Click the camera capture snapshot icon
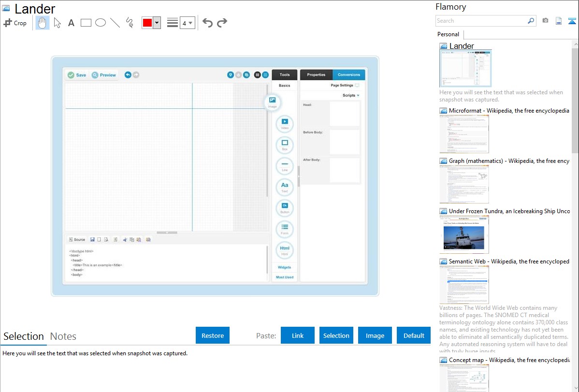Viewport: 579px width, 392px height. coord(545,21)
